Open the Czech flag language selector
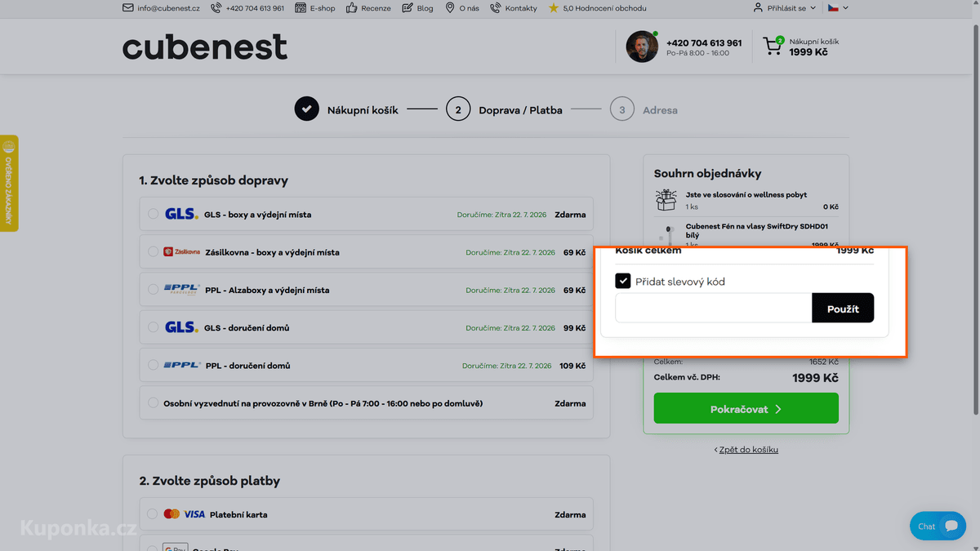Image resolution: width=980 pixels, height=551 pixels. pyautogui.click(x=838, y=8)
